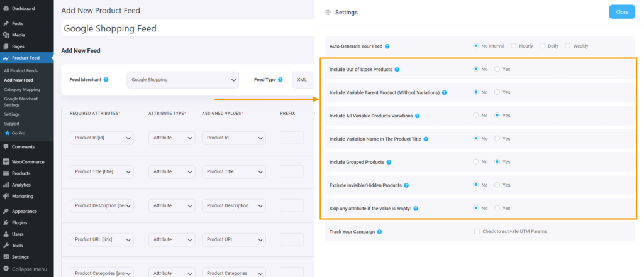
Task: Open the Product Categories assigned value dropdown
Action: coord(234,273)
